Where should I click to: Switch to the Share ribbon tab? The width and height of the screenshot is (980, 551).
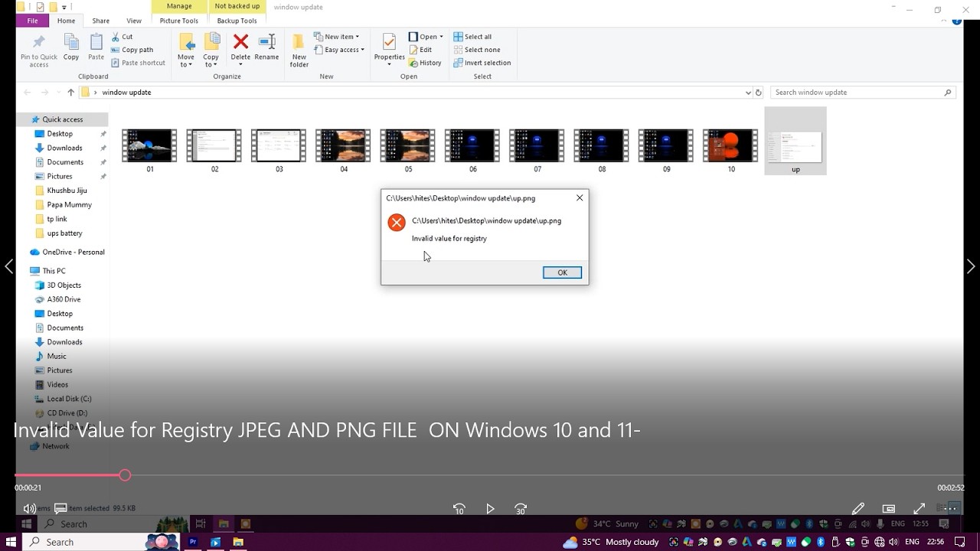click(101, 21)
